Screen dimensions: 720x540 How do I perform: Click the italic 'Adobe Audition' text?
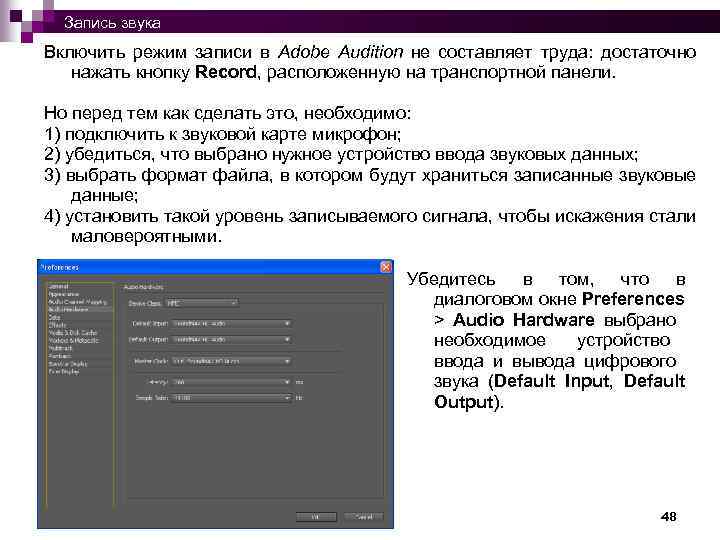click(340, 52)
